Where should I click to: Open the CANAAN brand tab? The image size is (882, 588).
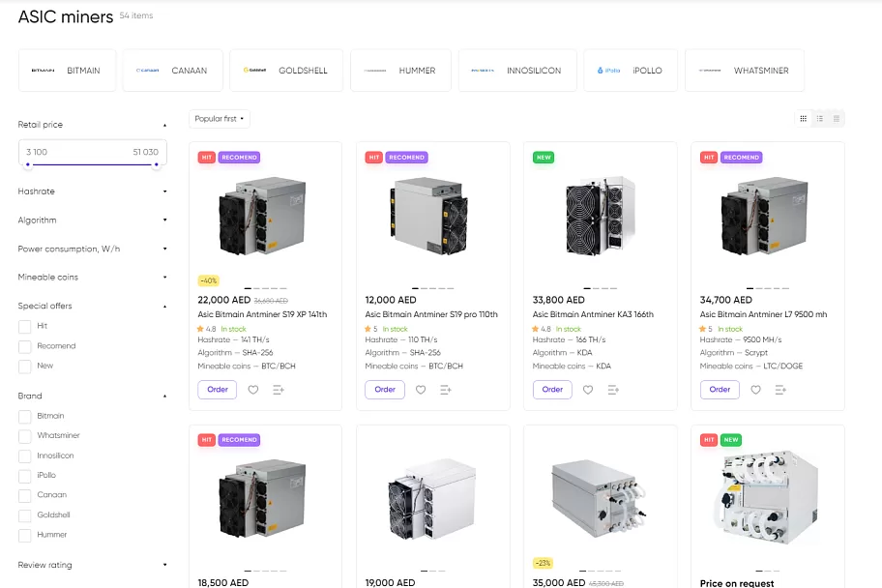(x=173, y=71)
